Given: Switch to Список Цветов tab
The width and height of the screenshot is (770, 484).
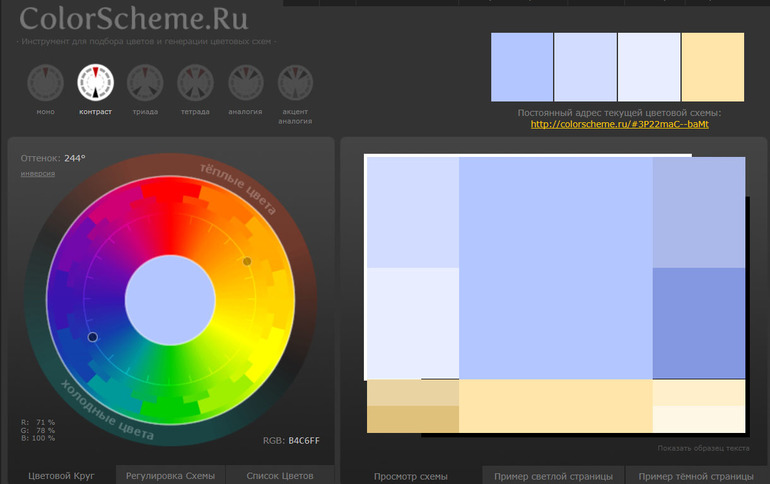Looking at the screenshot, I should coord(280,475).
